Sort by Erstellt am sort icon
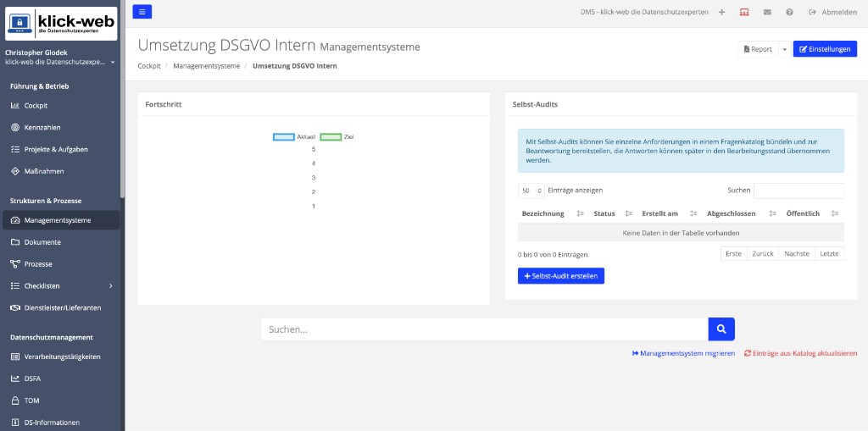 [692, 213]
